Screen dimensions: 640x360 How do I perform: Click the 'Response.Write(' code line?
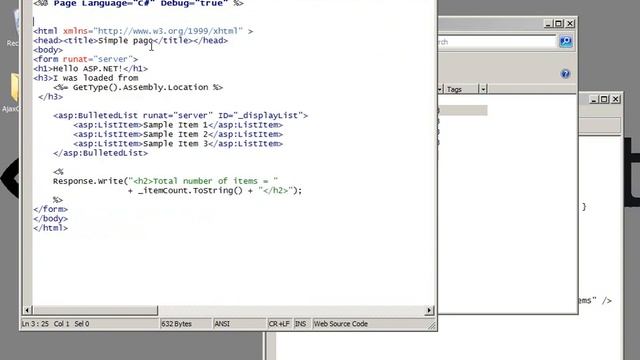pos(165,181)
